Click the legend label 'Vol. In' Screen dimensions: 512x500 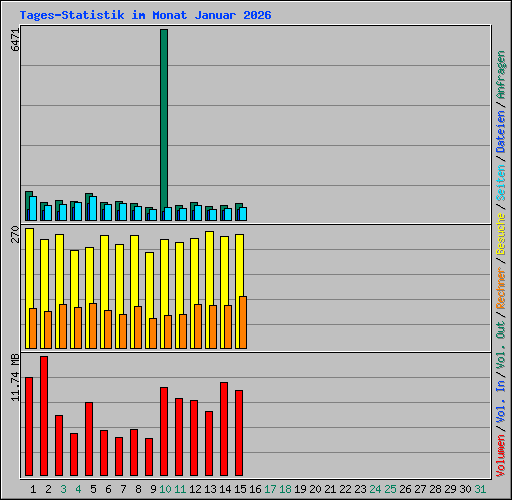tap(501, 402)
